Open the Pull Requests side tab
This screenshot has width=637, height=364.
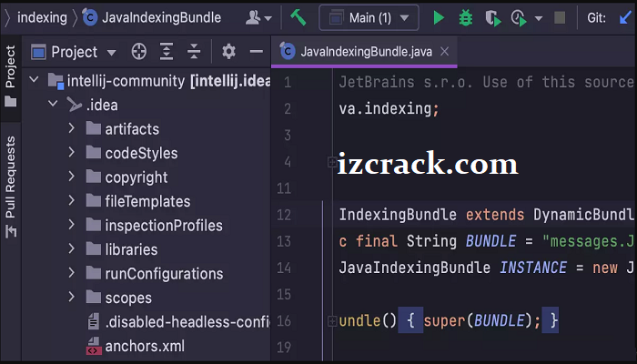11,187
